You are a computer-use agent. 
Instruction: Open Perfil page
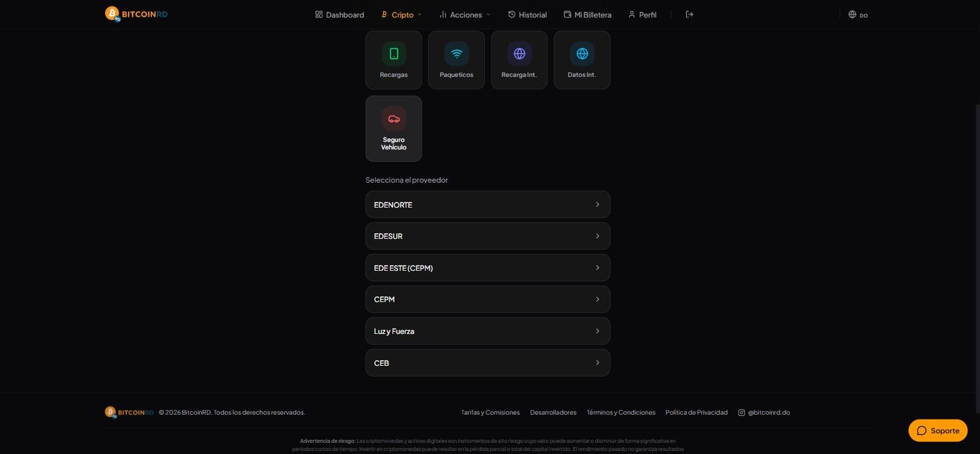click(x=642, y=14)
